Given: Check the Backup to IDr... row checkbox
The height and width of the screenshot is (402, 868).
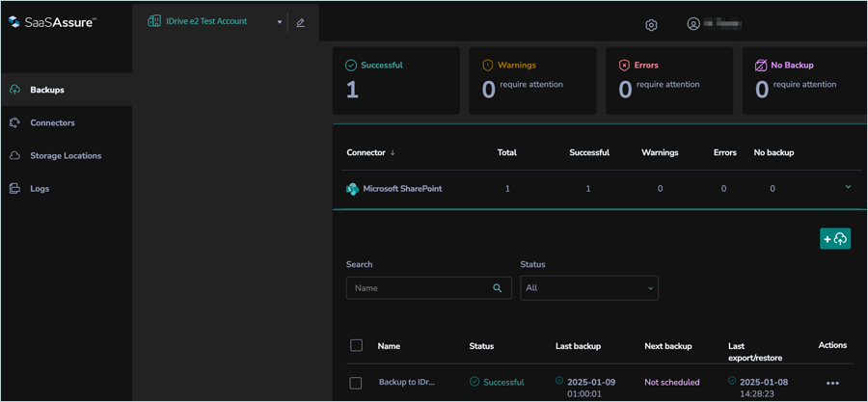Looking at the screenshot, I should coord(356,383).
